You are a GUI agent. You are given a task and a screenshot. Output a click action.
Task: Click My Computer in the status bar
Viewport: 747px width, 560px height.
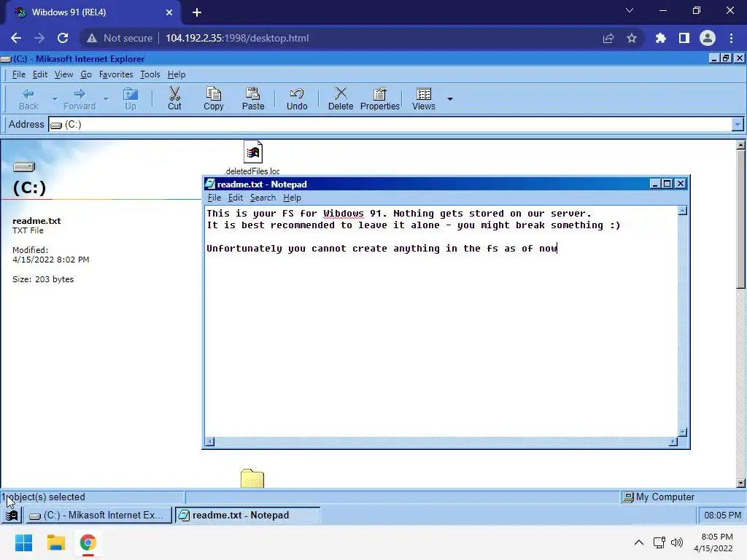[x=659, y=497]
